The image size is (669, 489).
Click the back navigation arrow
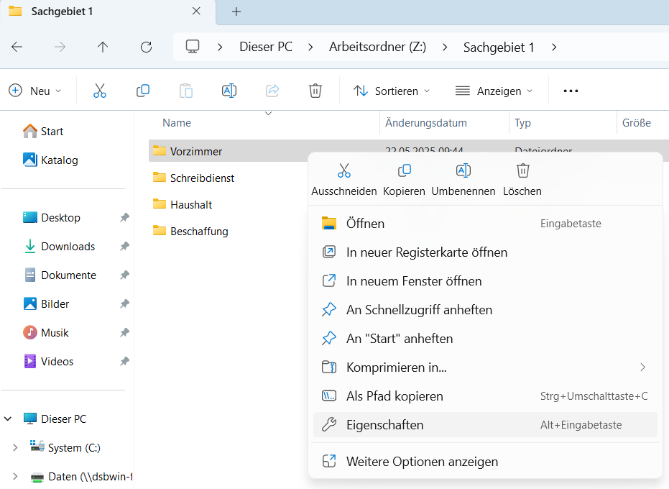click(17, 47)
